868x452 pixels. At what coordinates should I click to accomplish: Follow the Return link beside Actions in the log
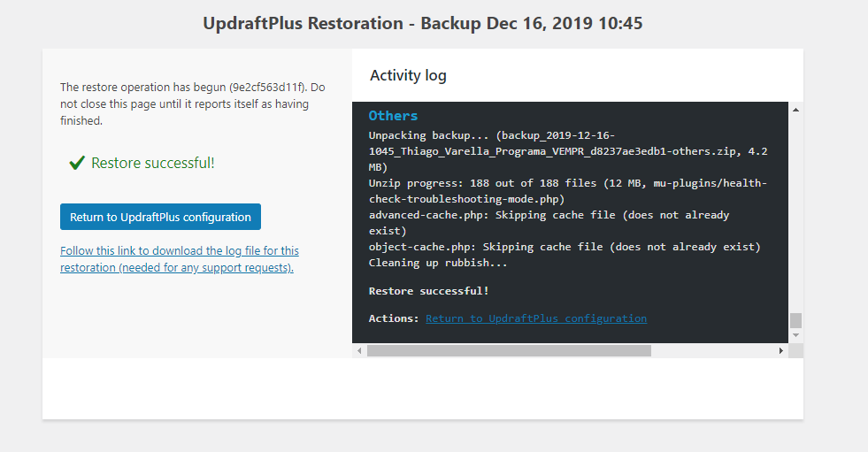coord(535,318)
